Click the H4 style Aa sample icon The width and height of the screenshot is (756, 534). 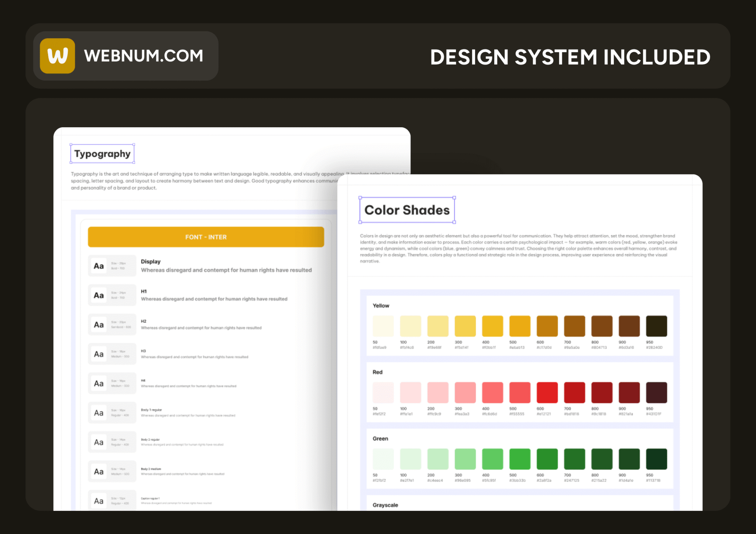(99, 383)
